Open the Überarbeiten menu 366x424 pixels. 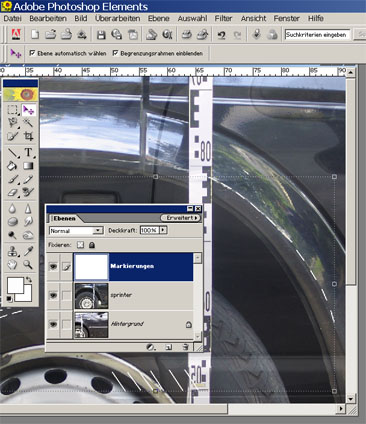pyautogui.click(x=117, y=18)
